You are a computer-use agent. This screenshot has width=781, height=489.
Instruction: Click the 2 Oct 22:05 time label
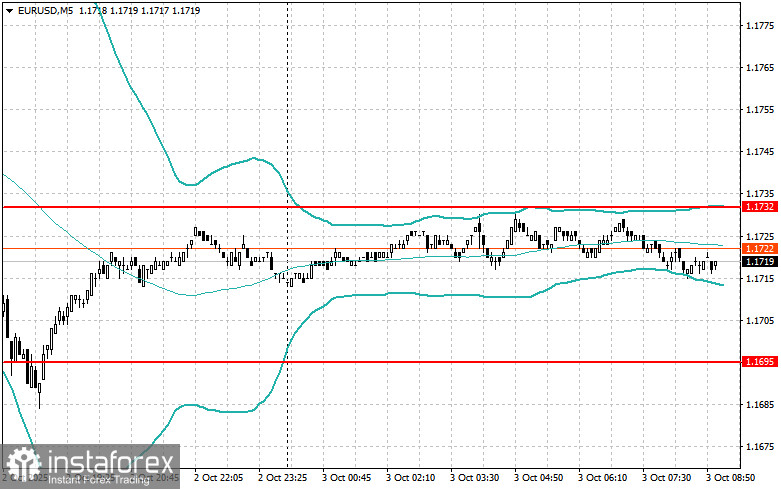[x=218, y=478]
